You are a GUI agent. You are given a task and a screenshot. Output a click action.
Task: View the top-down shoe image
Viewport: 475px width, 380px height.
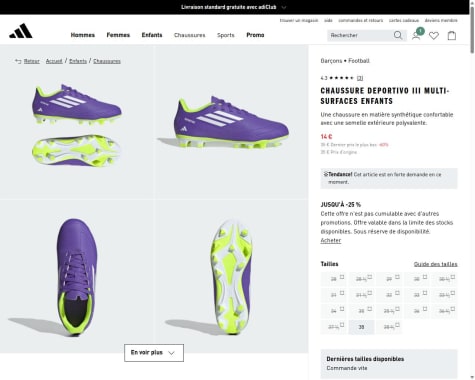[x=77, y=276]
